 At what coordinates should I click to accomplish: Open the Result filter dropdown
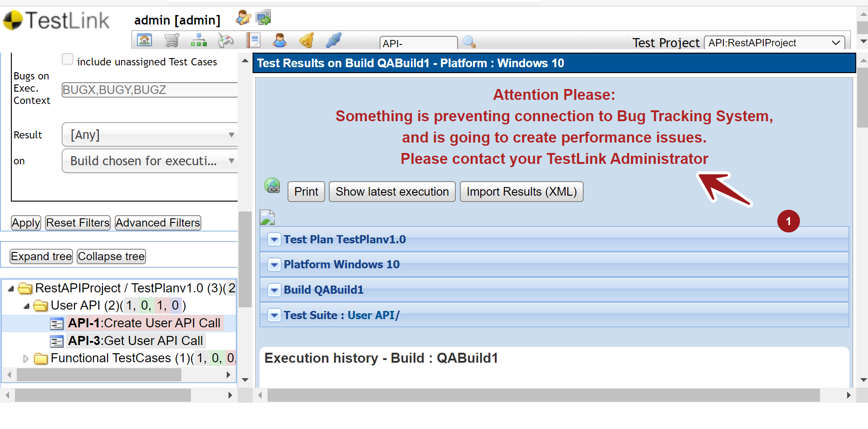[150, 134]
